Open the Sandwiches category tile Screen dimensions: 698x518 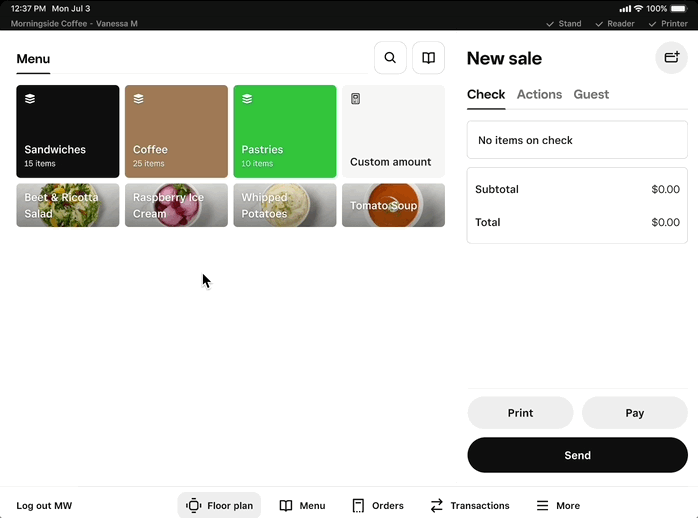click(x=68, y=131)
